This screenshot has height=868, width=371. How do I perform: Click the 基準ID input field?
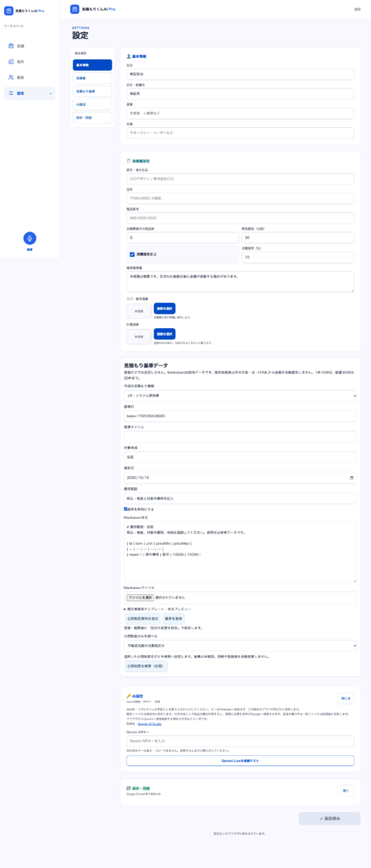click(240, 415)
